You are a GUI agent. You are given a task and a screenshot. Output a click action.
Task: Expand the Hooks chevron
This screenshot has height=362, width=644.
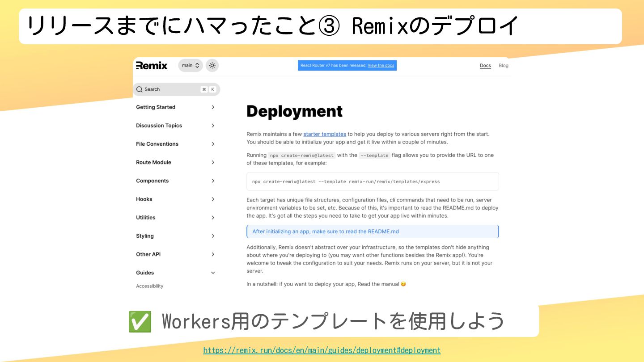[213, 199]
